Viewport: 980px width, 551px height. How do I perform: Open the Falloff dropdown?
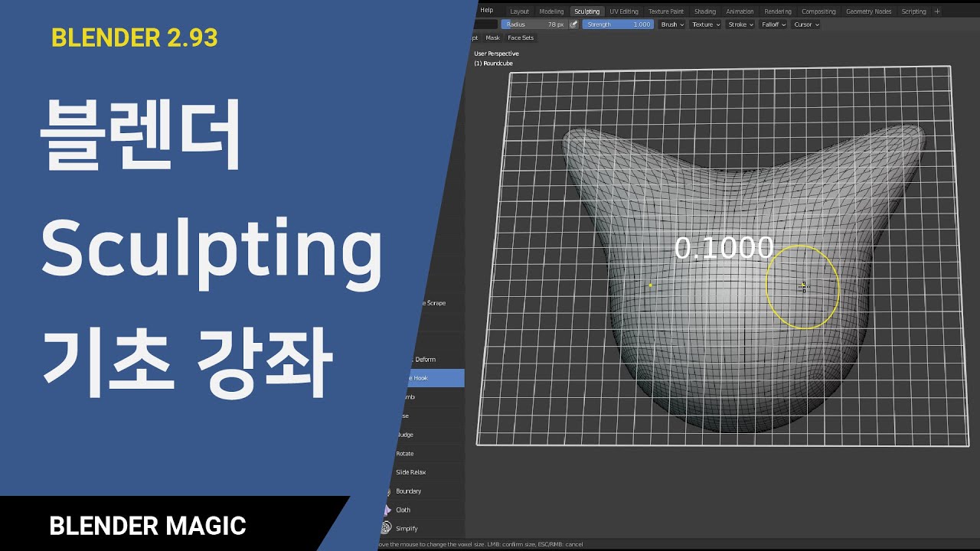click(773, 24)
